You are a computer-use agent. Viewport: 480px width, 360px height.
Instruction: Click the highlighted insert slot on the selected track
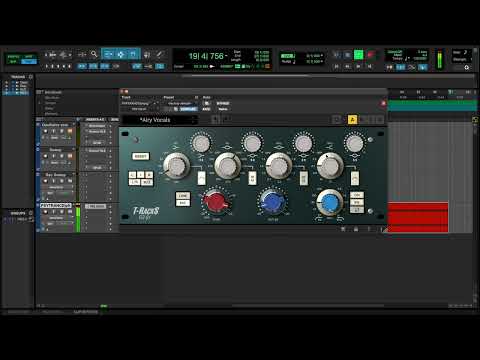pyautogui.click(x=95, y=206)
